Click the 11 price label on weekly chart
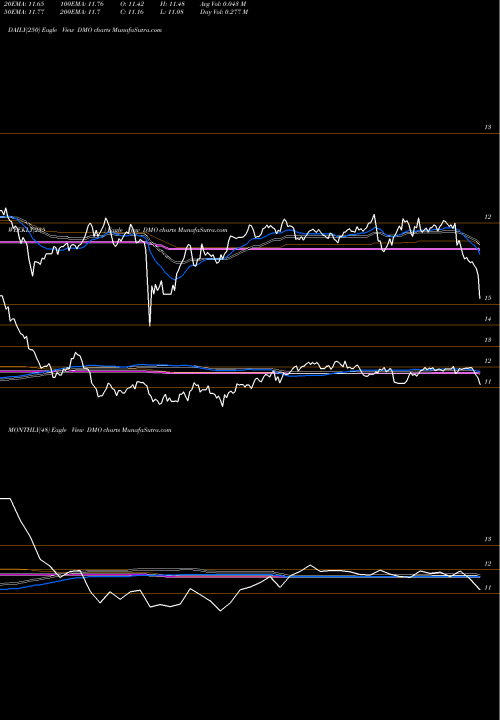 (x=488, y=382)
